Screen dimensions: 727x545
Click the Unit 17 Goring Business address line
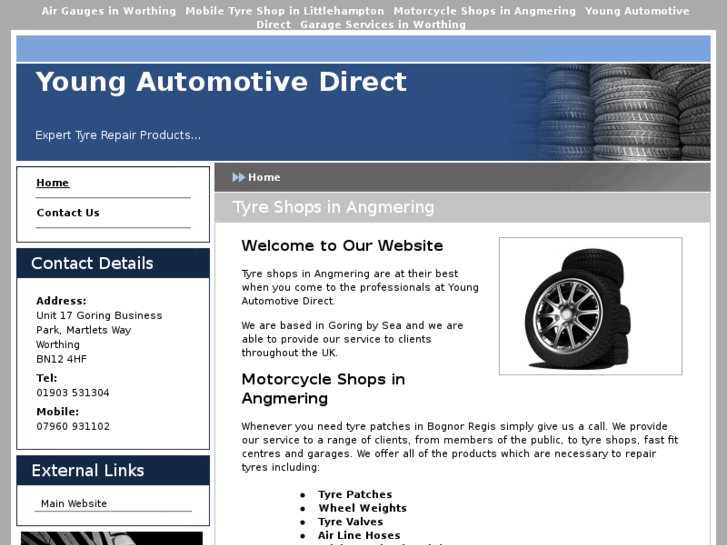point(99,315)
